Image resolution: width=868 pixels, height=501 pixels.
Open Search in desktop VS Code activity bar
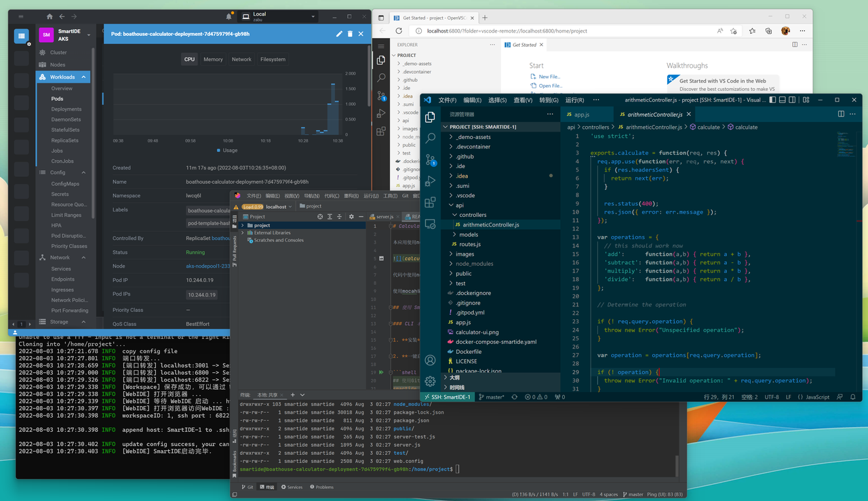point(430,138)
